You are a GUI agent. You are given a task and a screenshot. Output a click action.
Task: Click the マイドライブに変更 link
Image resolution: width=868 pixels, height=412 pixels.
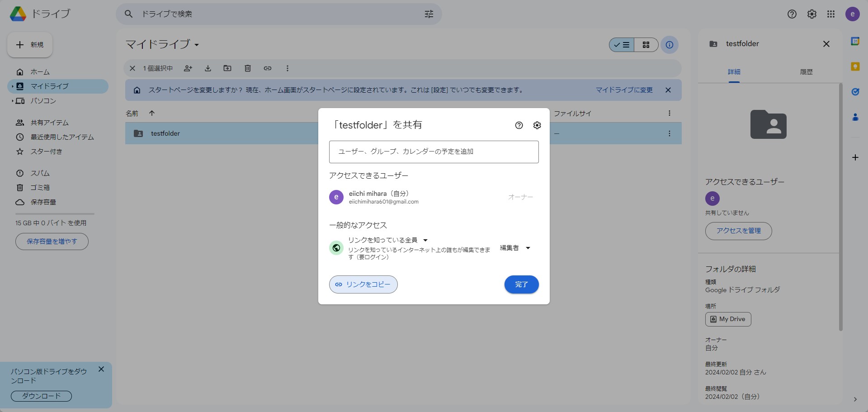(x=624, y=90)
